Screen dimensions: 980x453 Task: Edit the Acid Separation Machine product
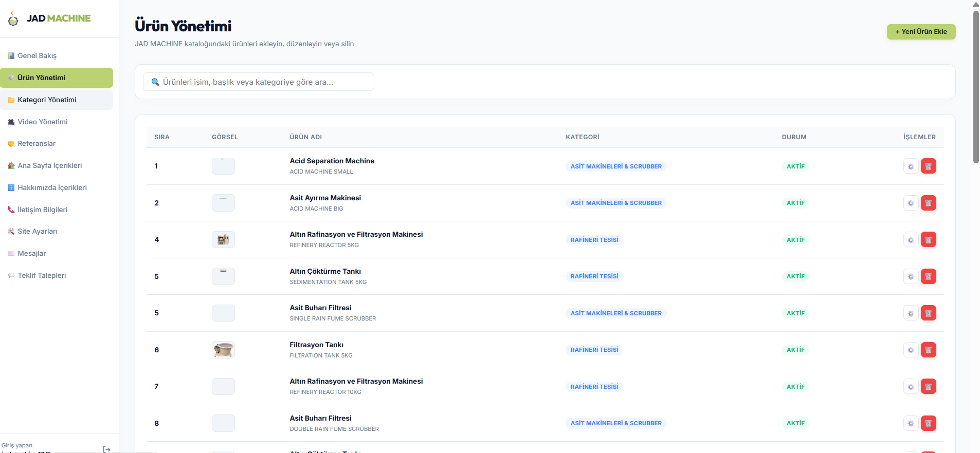(911, 166)
